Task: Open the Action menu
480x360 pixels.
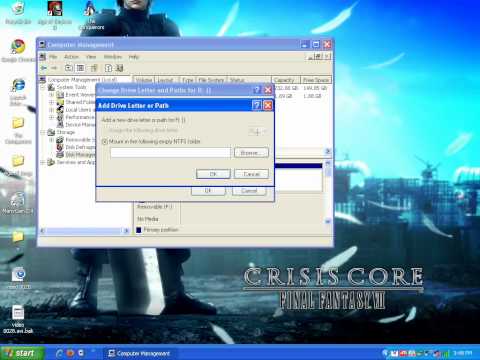Action: [x=71, y=57]
